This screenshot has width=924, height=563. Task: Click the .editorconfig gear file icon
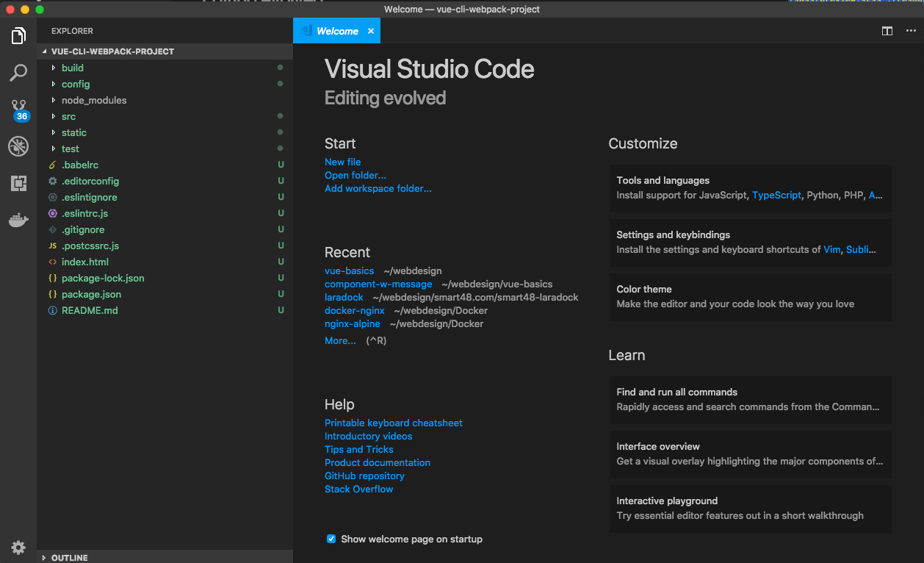(x=52, y=181)
